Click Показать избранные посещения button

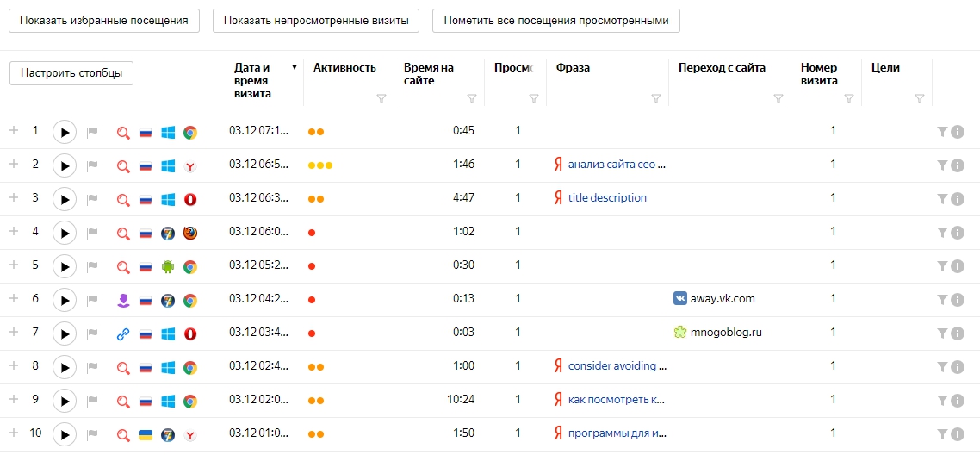(103, 20)
